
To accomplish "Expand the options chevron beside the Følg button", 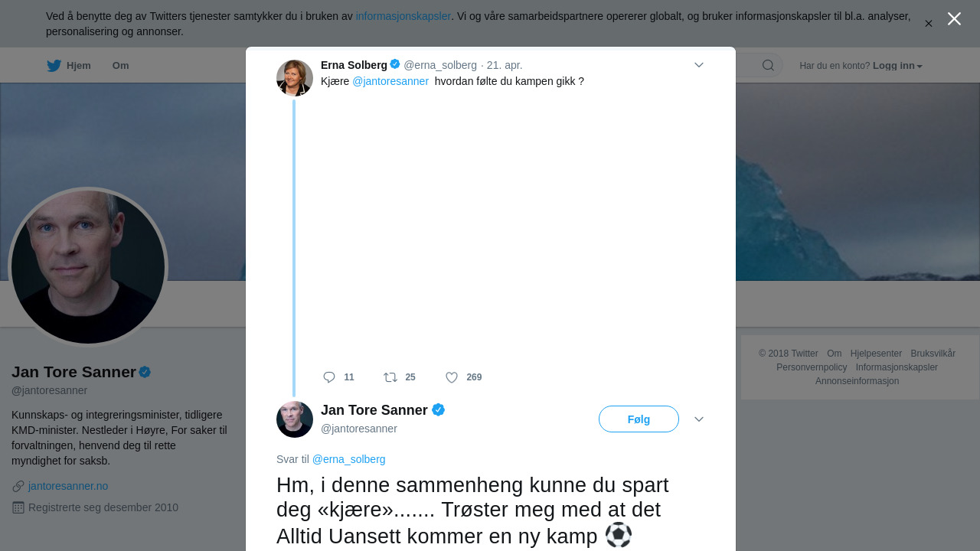I will [x=699, y=419].
